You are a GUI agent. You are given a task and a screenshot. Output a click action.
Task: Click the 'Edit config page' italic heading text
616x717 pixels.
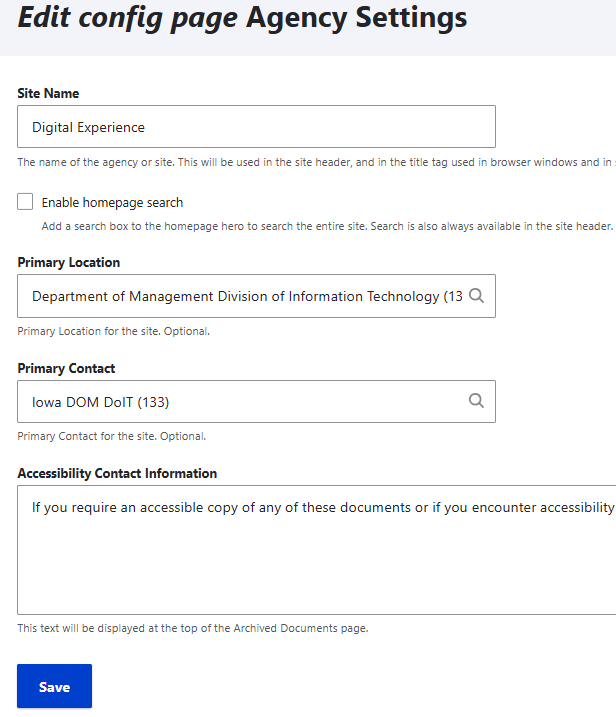128,17
